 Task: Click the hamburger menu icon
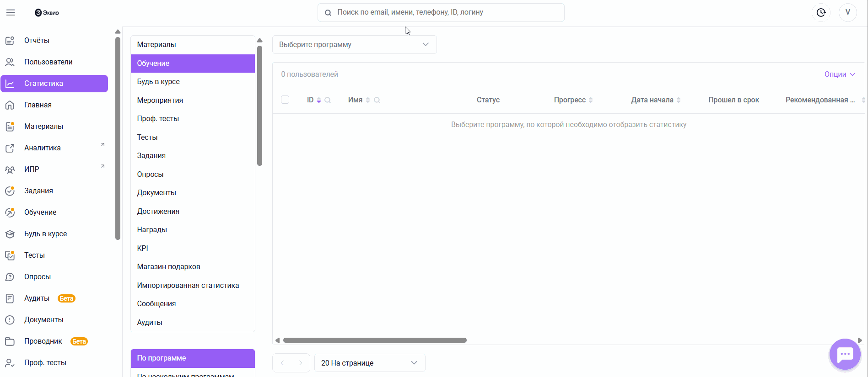click(x=11, y=12)
